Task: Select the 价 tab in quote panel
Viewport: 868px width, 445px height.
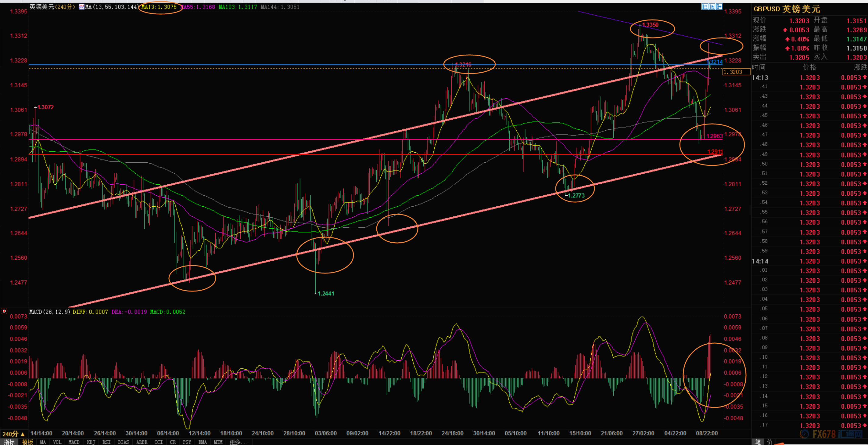Action: click(x=769, y=442)
